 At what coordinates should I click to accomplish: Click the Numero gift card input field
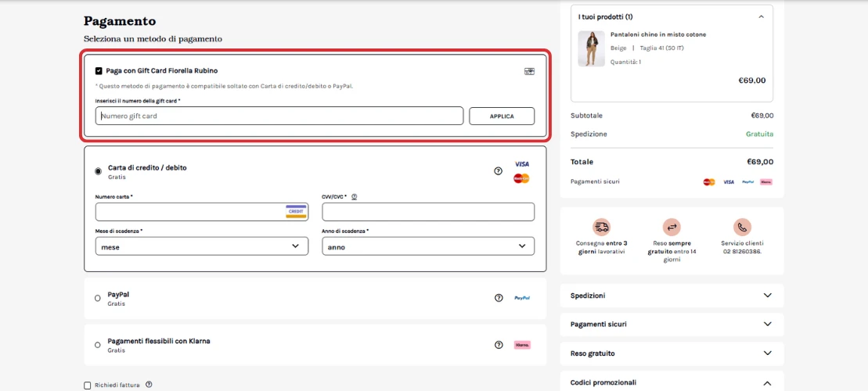[x=279, y=117]
